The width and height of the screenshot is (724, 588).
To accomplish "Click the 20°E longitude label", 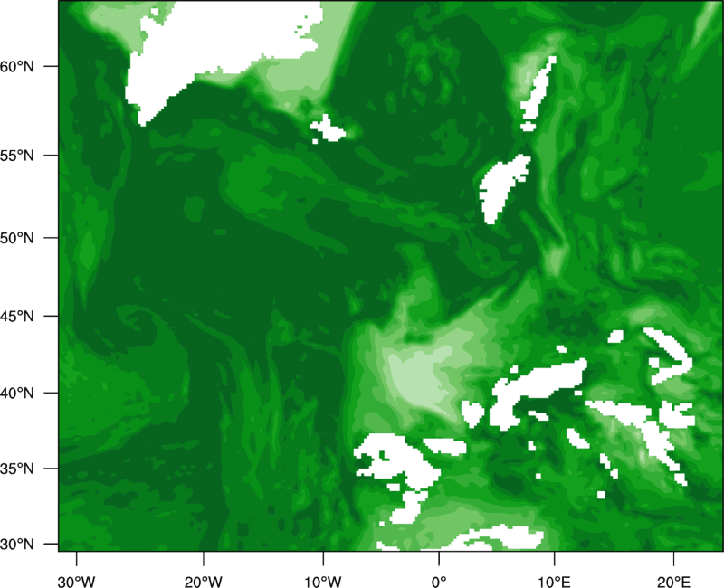I will (x=673, y=582).
